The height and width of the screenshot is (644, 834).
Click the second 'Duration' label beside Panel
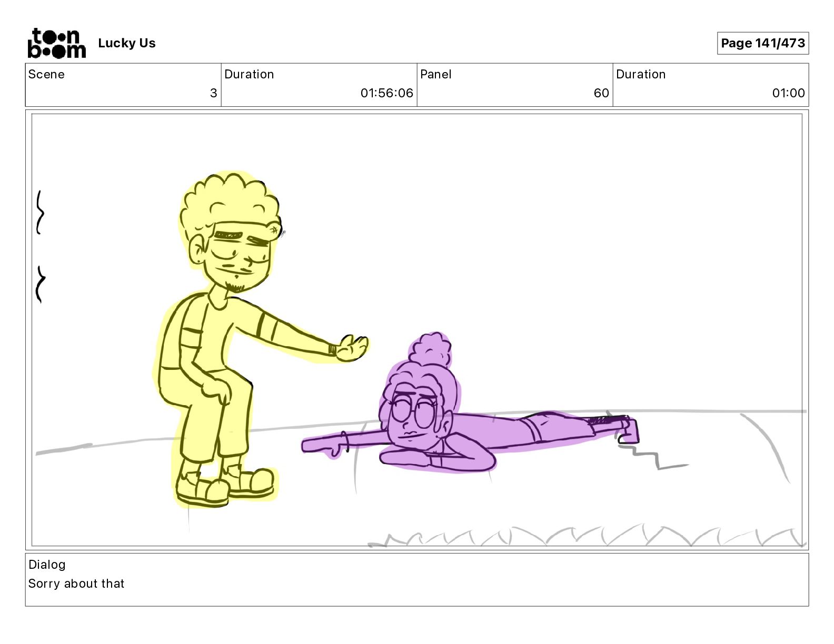[x=641, y=74]
